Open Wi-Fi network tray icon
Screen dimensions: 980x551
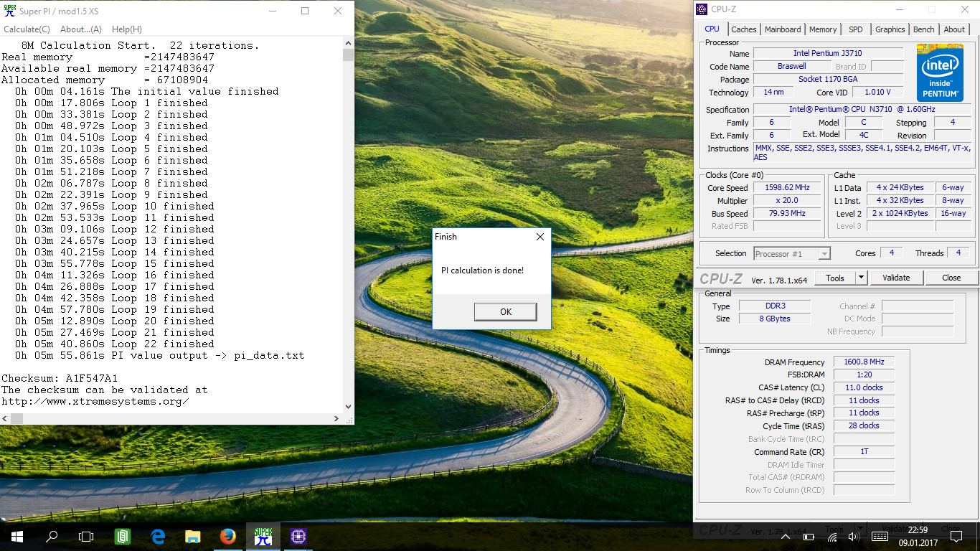click(x=832, y=536)
